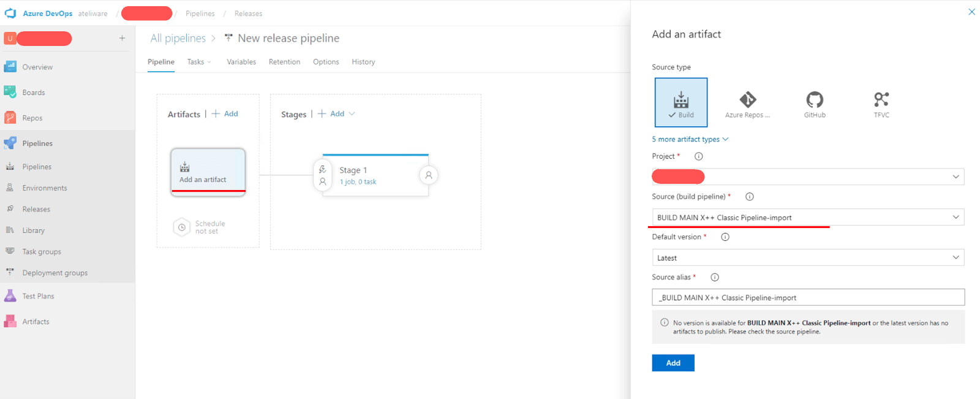Open the Project dropdown
Screen dimensions: 980x399
click(808, 177)
